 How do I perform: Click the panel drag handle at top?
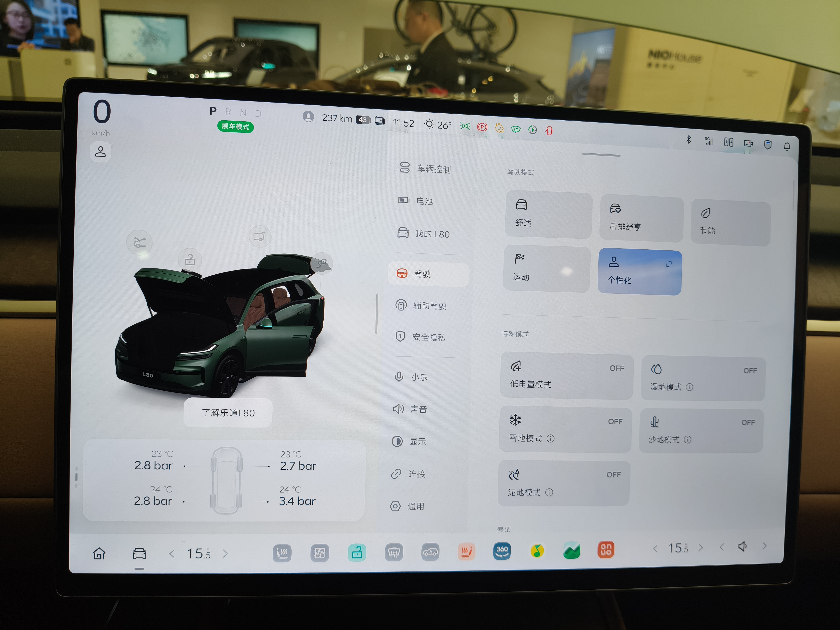601,155
